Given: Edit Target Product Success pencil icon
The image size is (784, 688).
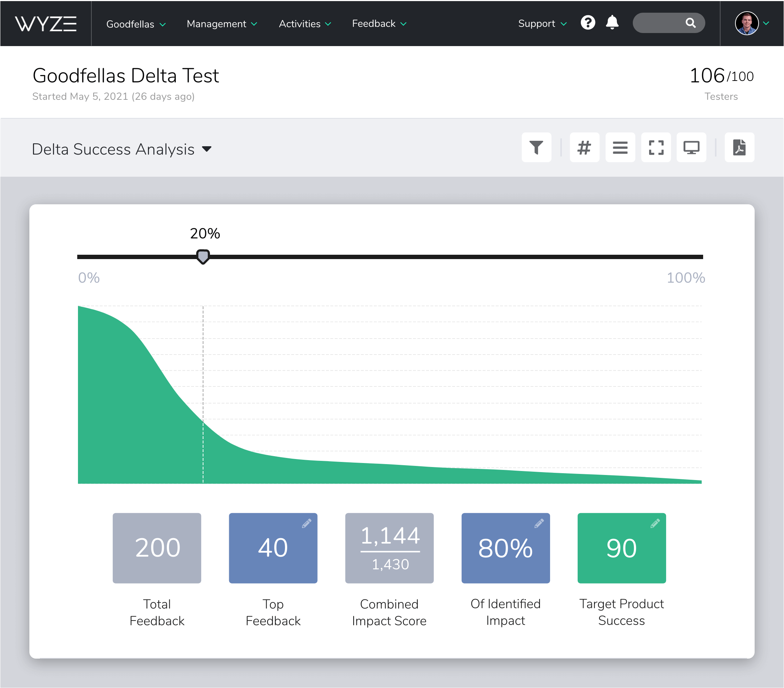Looking at the screenshot, I should coord(655,523).
